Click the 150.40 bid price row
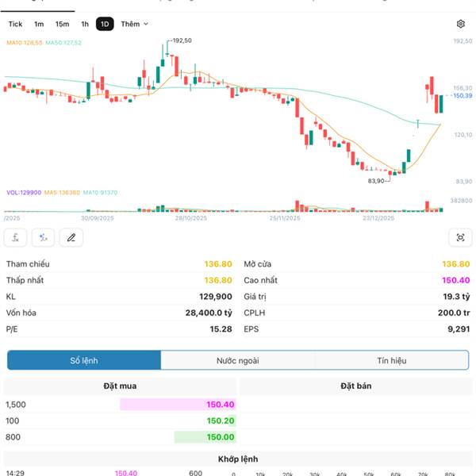476x476 pixels. pos(216,405)
